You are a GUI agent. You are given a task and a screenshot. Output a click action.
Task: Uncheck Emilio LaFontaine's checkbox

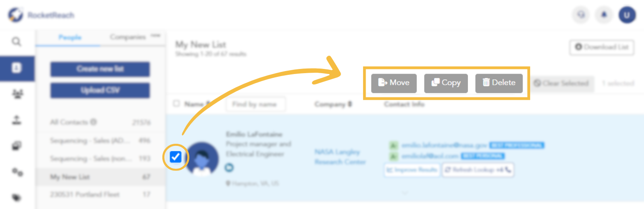(x=176, y=157)
